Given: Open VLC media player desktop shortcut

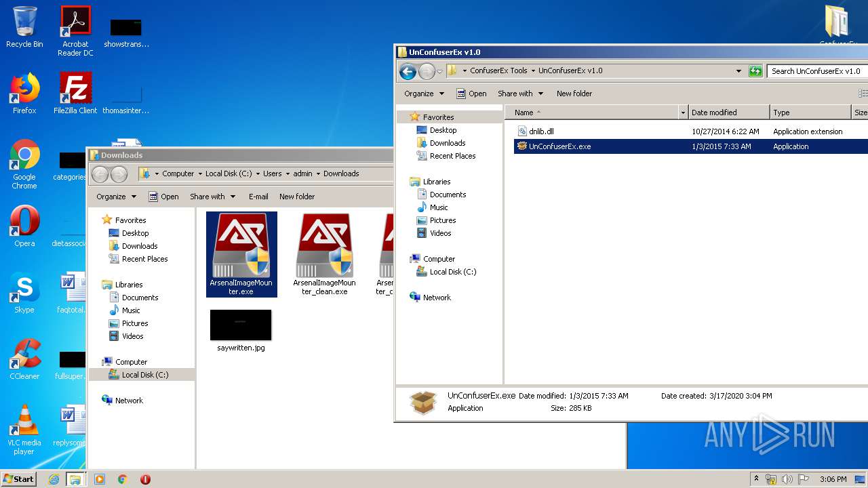Looking at the screenshot, I should (x=24, y=430).
